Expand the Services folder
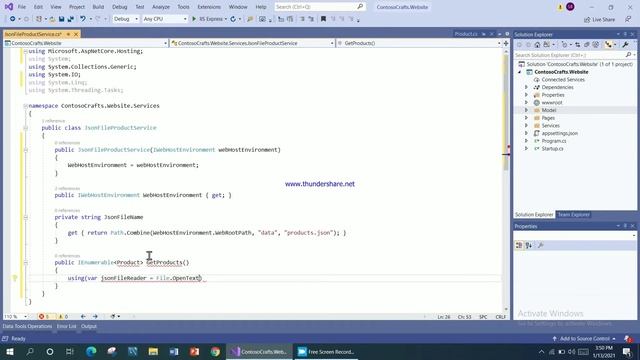The height and width of the screenshot is (360, 640). click(526, 126)
